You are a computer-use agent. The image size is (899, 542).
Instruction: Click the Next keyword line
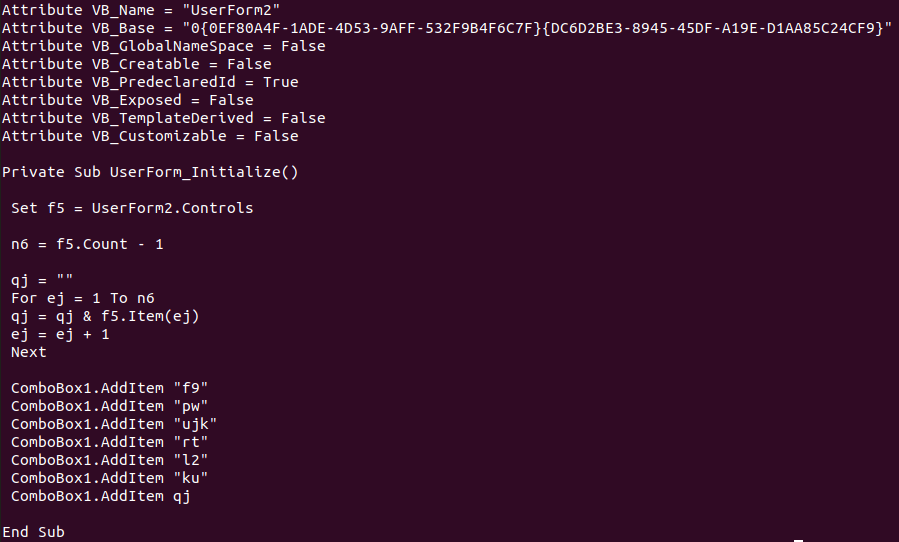(29, 352)
